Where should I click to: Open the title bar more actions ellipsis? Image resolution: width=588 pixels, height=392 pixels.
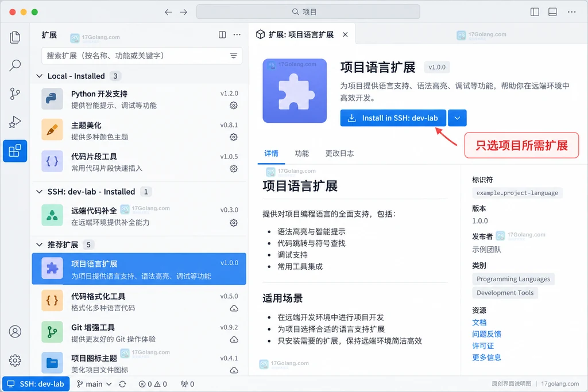click(571, 12)
